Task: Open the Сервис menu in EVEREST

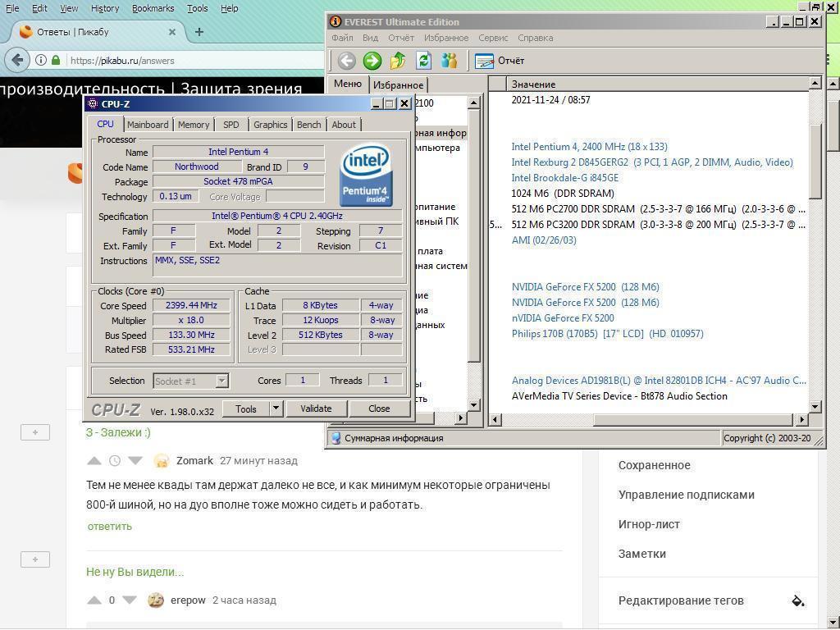Action: [493, 38]
